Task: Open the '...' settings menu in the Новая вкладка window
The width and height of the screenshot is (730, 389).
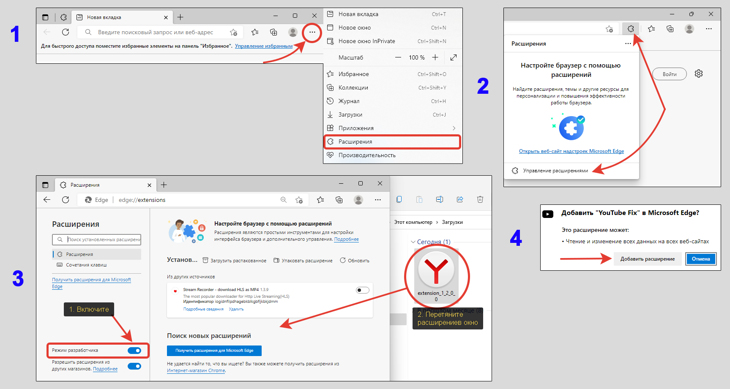Action: [312, 32]
